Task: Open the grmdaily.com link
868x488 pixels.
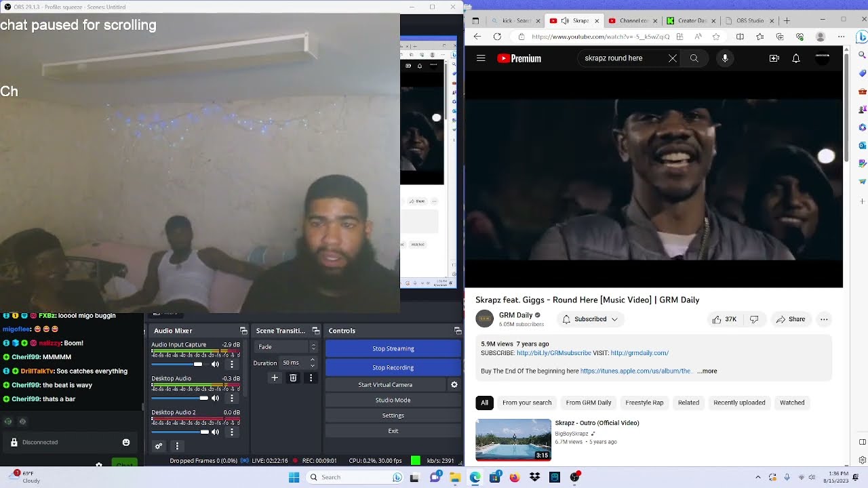Action: [639, 353]
